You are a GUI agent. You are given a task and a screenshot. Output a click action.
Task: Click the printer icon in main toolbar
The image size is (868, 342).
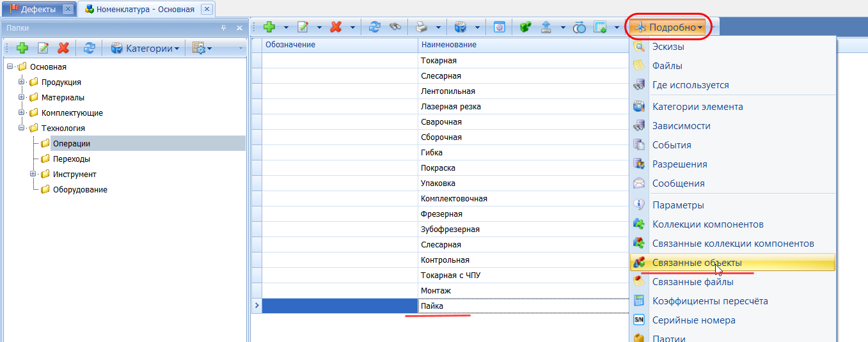pos(422,27)
